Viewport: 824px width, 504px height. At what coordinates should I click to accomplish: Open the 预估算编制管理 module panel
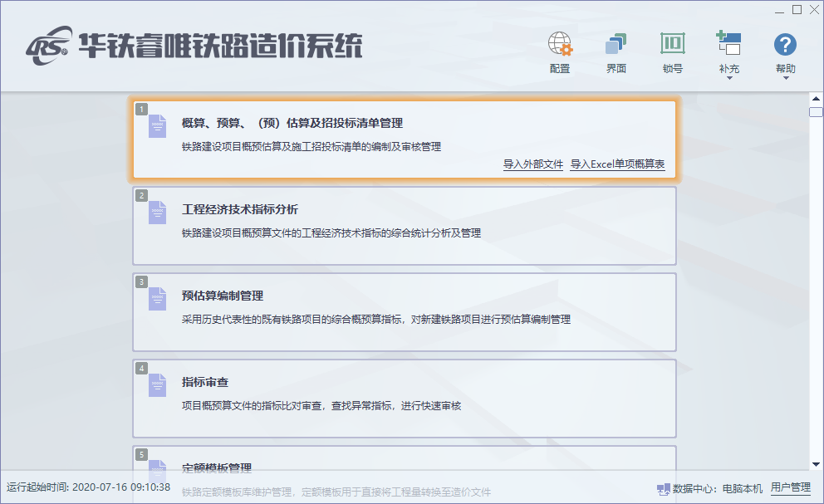[405, 312]
